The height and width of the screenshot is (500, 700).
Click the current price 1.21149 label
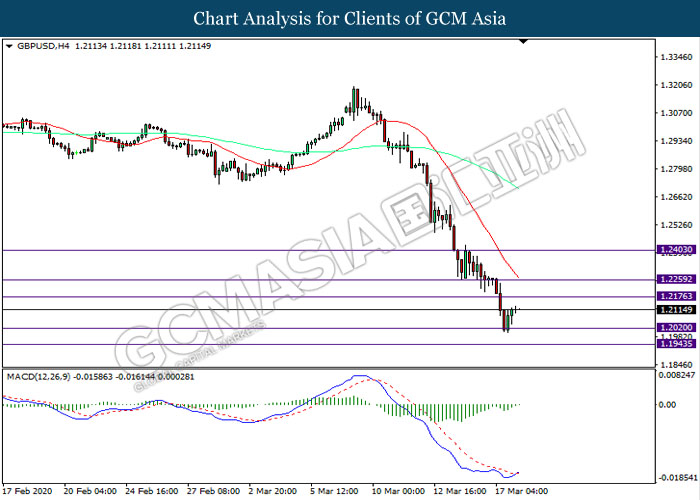coord(676,309)
